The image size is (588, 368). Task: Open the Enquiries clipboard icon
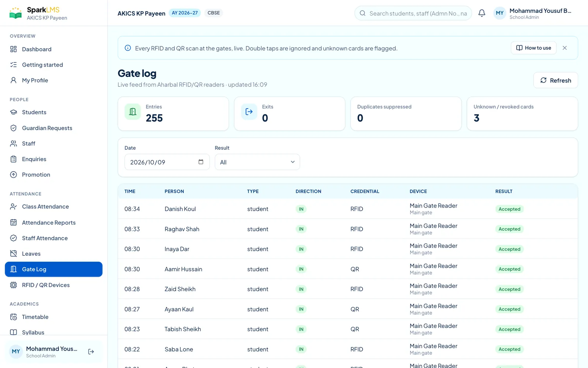(x=14, y=159)
